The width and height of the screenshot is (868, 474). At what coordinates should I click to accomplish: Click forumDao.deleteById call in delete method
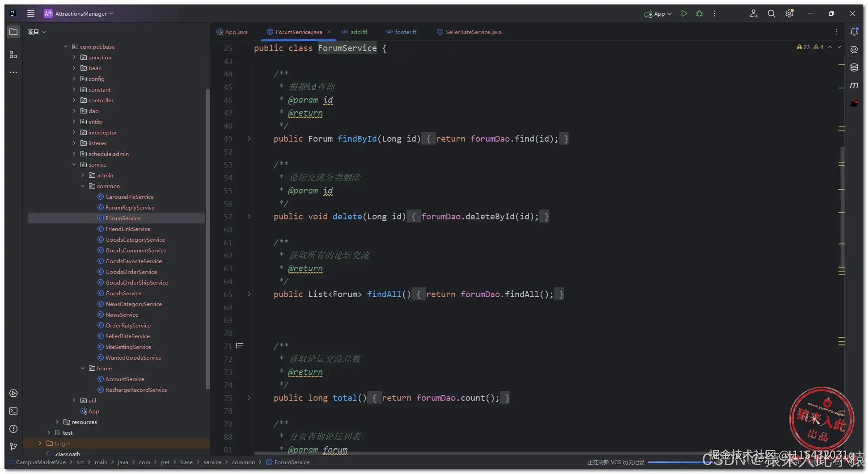(480, 216)
